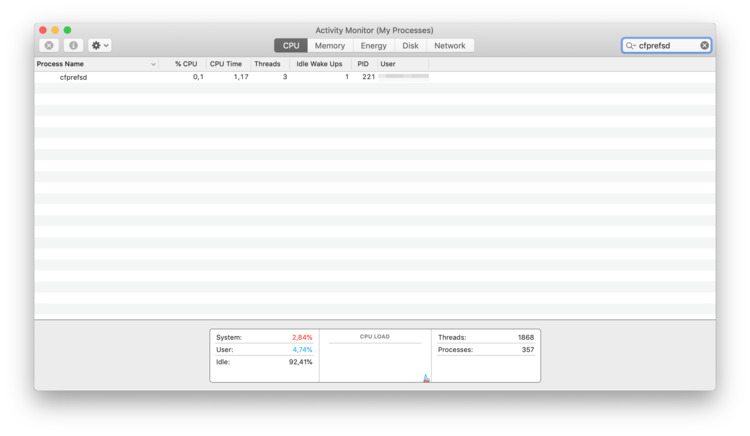Select the cfprefsd process row
Image resolution: width=750 pixels, height=436 pixels.
[200, 77]
